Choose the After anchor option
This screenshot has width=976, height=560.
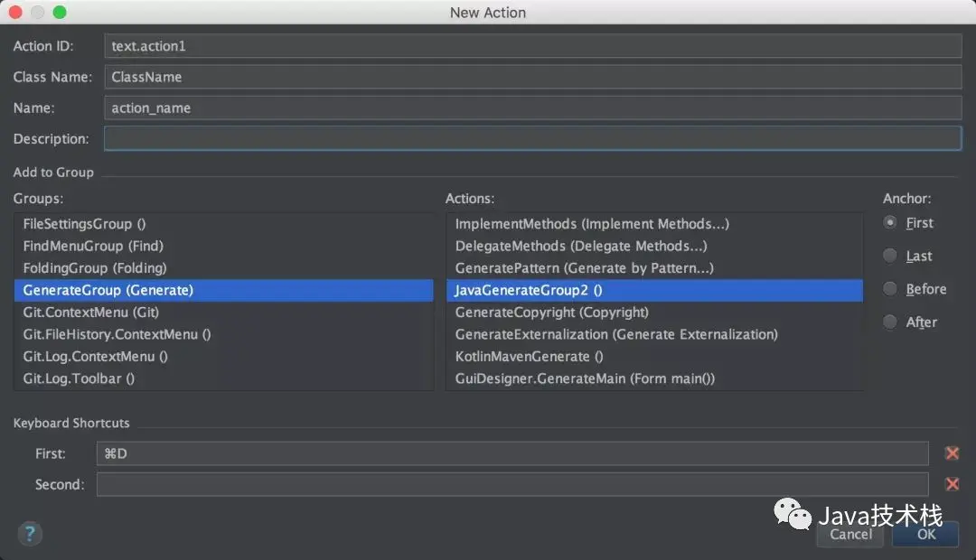tap(891, 322)
